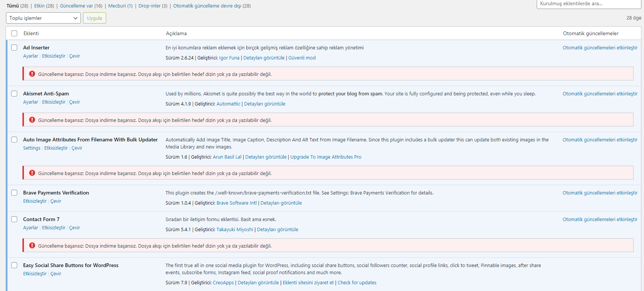Click Çevir under Ad Inserter
This screenshot has width=644, height=291.
pos(75,56)
